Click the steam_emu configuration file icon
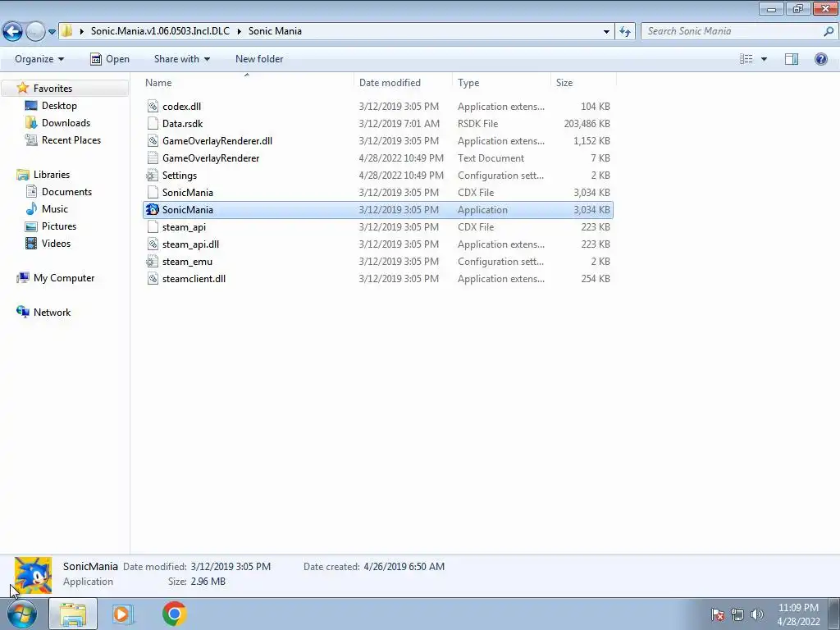840x630 pixels. (153, 262)
